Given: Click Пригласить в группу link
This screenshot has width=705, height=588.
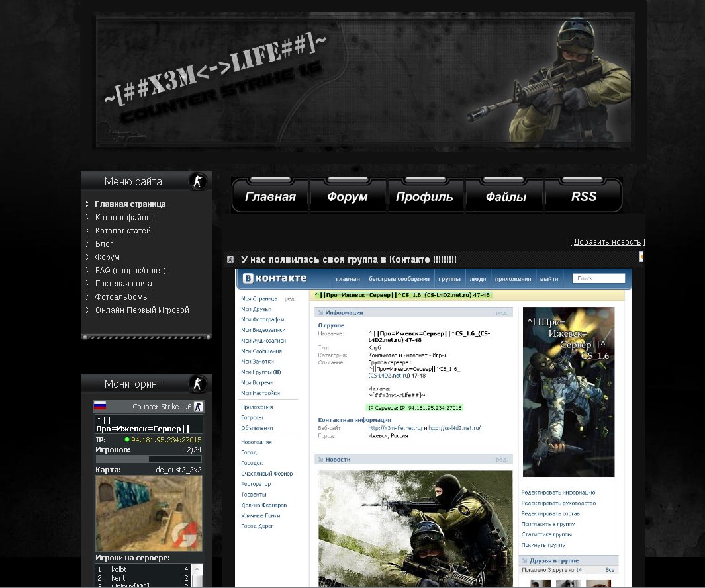Looking at the screenshot, I should (547, 525).
